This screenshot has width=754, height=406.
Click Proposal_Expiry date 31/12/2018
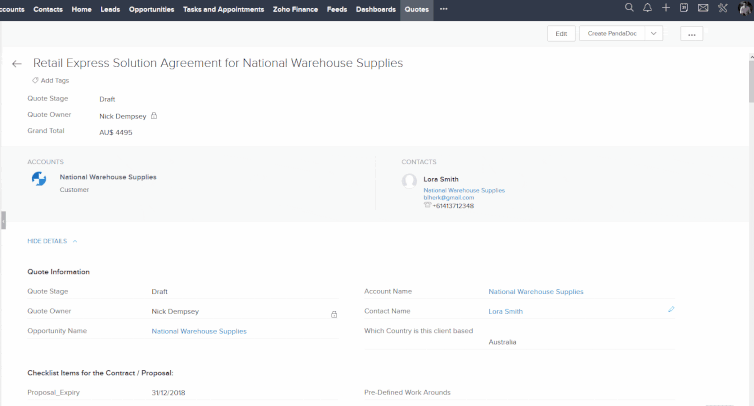168,393
